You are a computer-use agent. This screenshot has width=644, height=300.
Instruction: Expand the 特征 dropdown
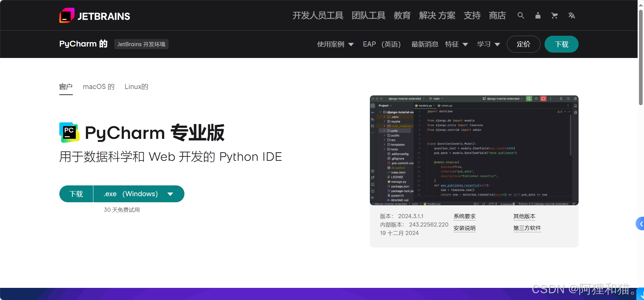pyautogui.click(x=456, y=44)
